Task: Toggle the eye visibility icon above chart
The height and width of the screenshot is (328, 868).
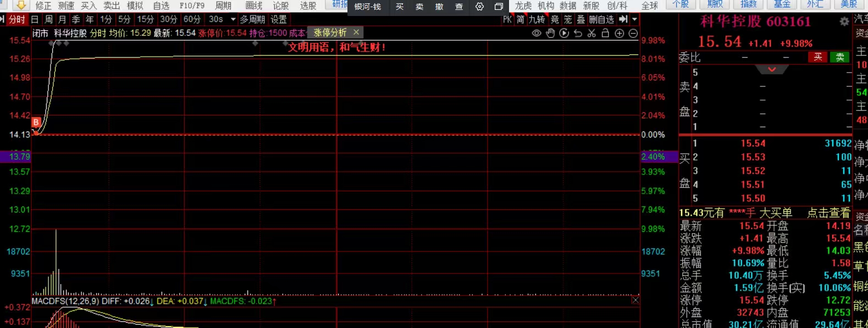Action: coord(537,33)
